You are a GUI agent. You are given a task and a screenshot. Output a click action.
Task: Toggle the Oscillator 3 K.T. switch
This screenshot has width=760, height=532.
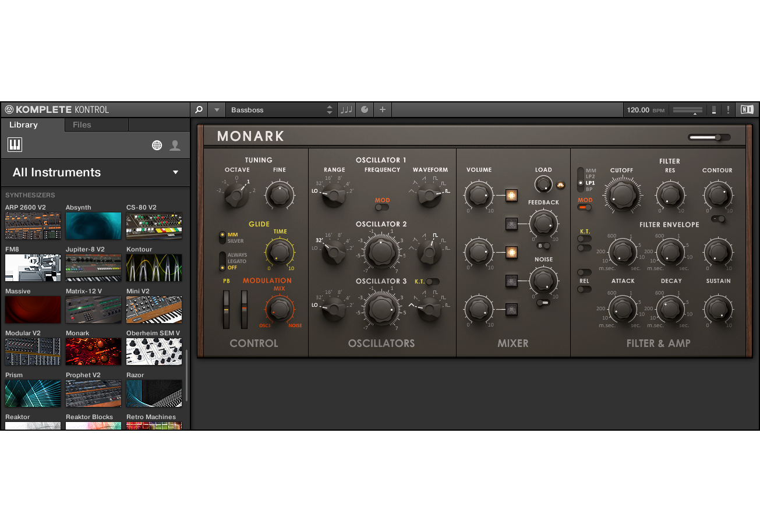coord(432,282)
